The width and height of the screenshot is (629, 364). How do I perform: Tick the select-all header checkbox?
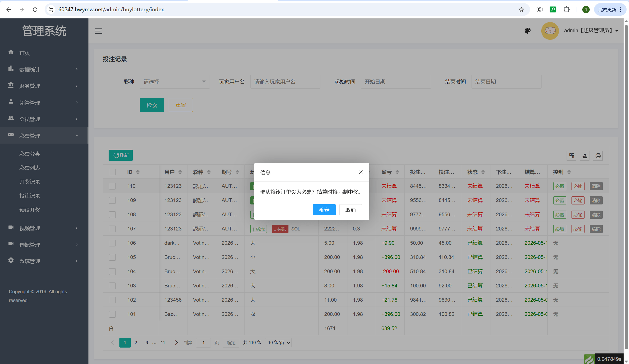pos(112,172)
